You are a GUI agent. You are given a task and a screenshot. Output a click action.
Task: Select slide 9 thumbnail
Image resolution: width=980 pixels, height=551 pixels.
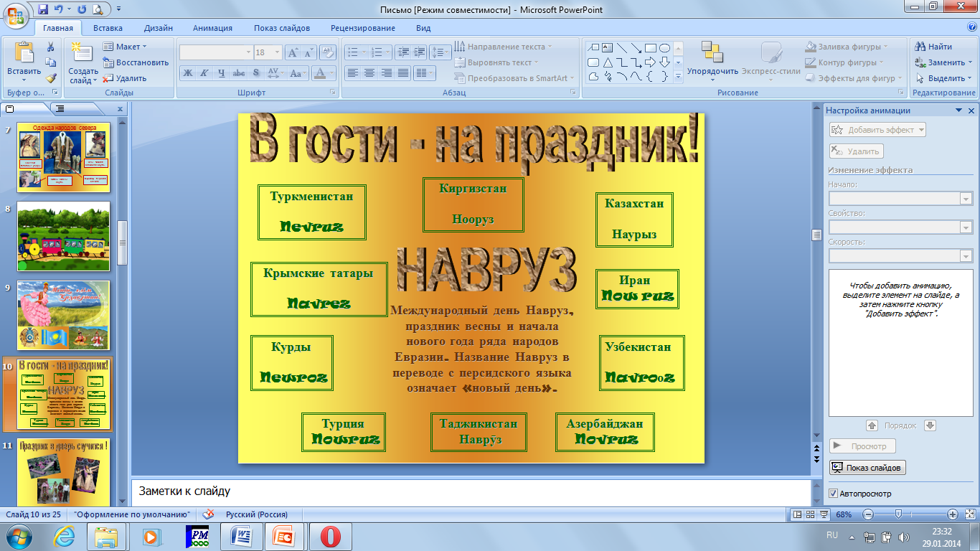[63, 316]
